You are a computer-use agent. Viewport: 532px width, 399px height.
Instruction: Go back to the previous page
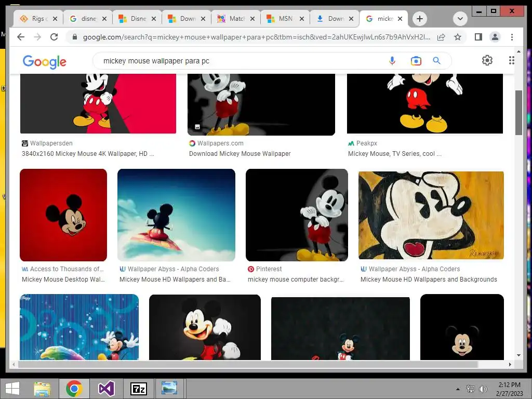click(21, 37)
